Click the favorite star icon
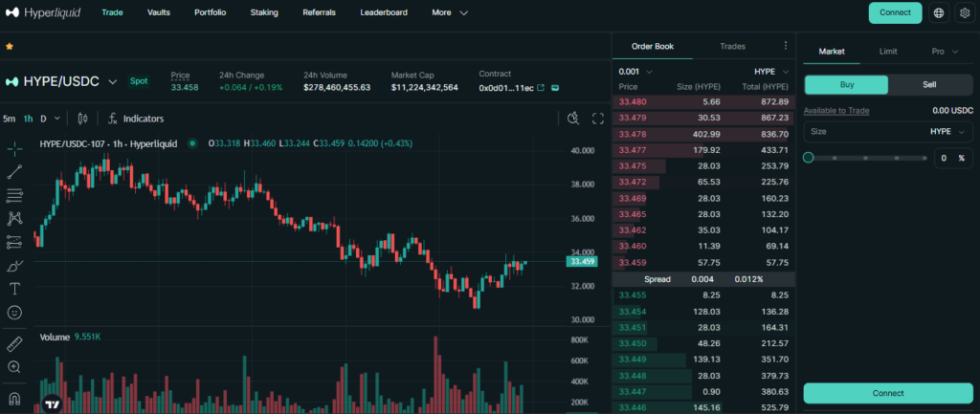 [x=10, y=46]
